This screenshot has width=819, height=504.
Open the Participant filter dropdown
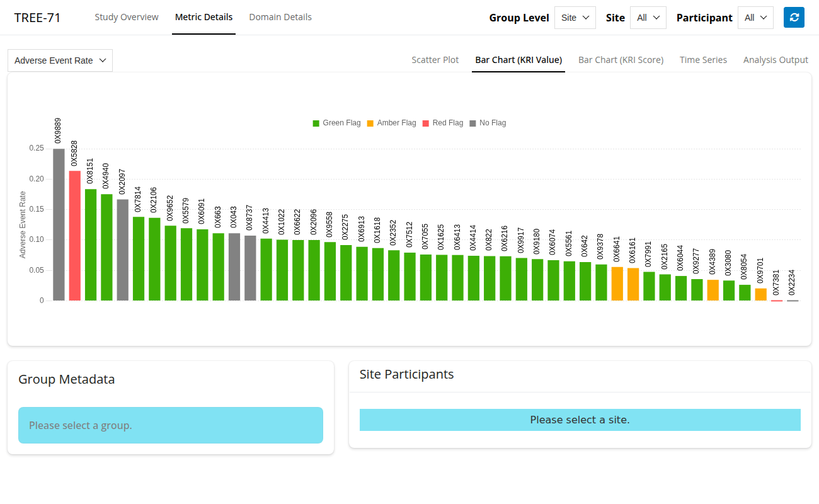(755, 18)
